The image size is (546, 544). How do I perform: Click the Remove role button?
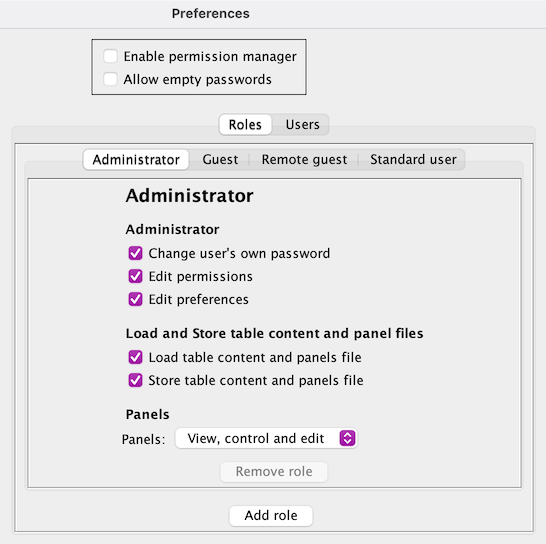pos(274,472)
